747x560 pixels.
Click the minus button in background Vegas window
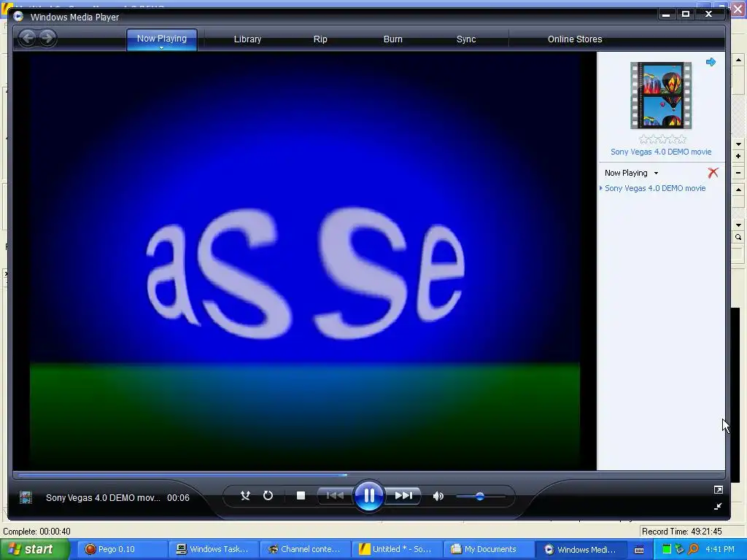738,172
